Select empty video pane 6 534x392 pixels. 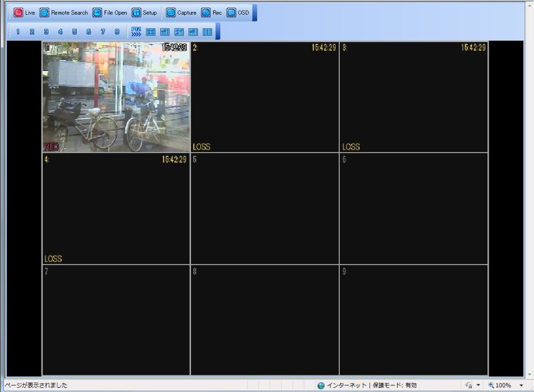pyautogui.click(x=414, y=208)
